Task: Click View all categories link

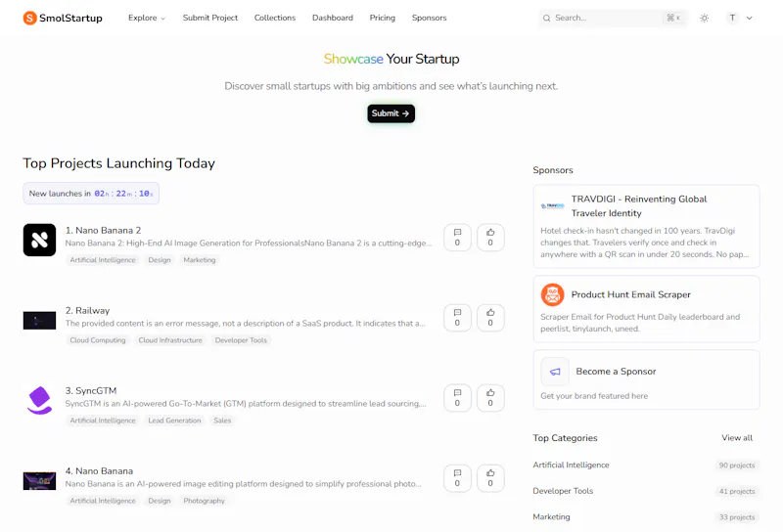Action: pos(737,438)
